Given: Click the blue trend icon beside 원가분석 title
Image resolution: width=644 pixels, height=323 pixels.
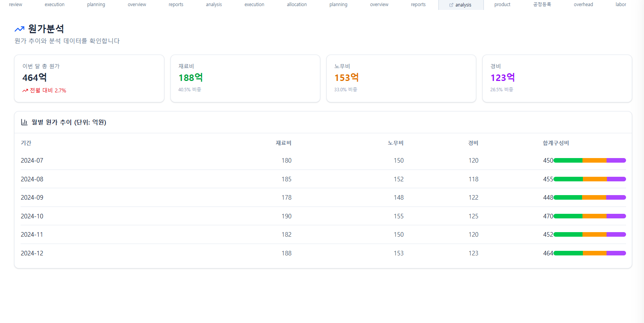Looking at the screenshot, I should click(x=19, y=29).
